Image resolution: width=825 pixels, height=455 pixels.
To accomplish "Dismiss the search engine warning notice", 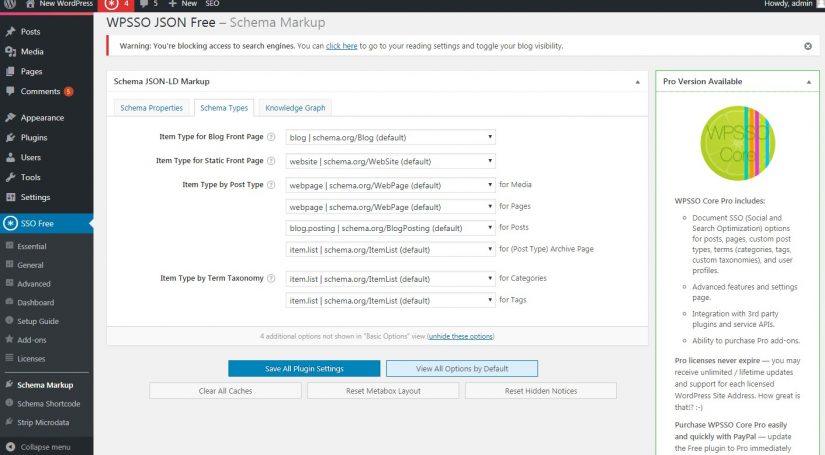I will point(808,46).
